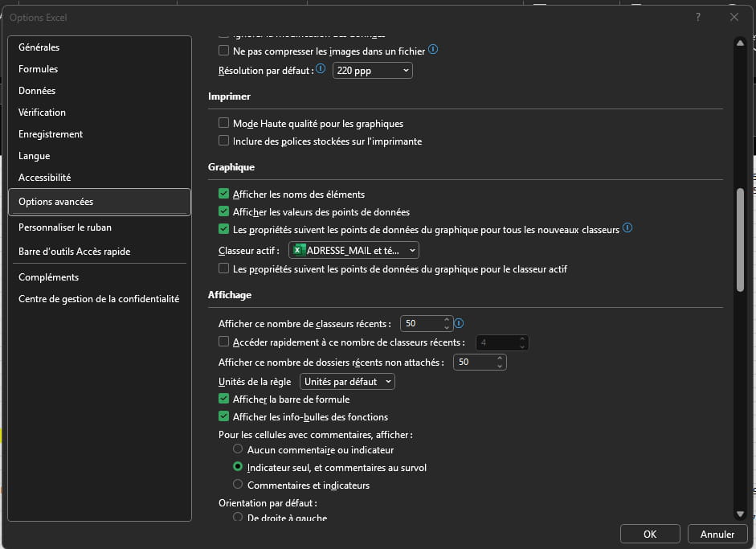Open the 'Compléments' category
This screenshot has width=756, height=549.
pos(100,277)
